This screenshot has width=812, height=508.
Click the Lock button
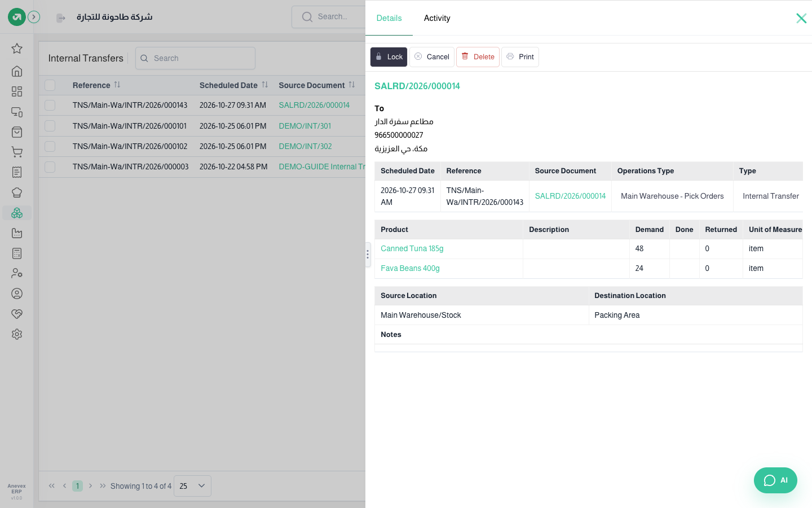[x=389, y=57]
